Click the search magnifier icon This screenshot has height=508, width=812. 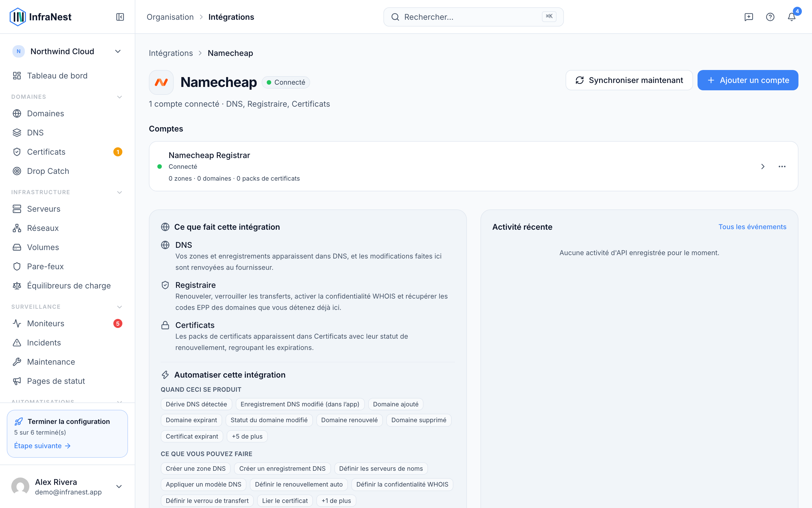pos(395,17)
